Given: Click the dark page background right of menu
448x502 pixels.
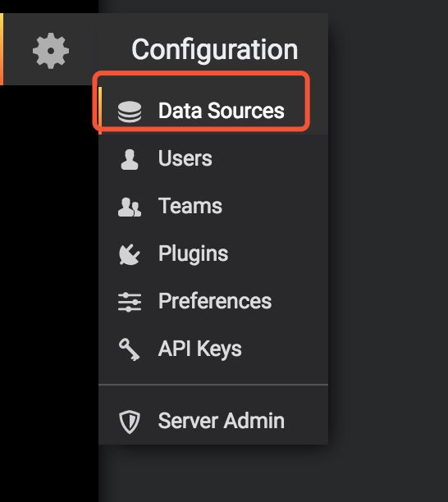Looking at the screenshot, I should click(x=388, y=251).
